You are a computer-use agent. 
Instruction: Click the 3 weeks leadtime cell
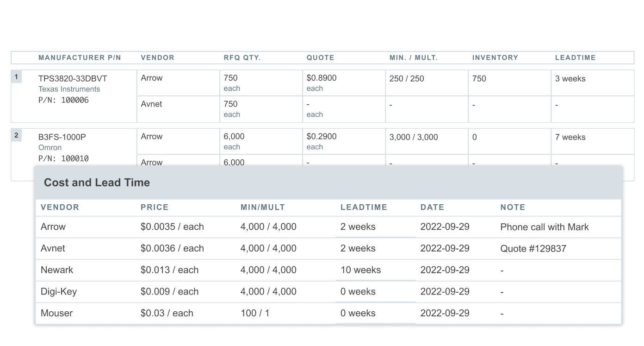point(592,83)
